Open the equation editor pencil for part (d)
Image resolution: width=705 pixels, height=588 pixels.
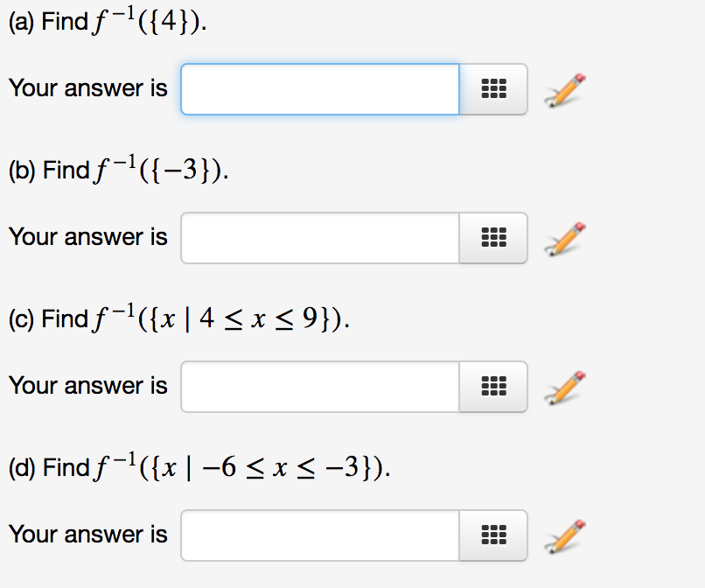point(564,535)
